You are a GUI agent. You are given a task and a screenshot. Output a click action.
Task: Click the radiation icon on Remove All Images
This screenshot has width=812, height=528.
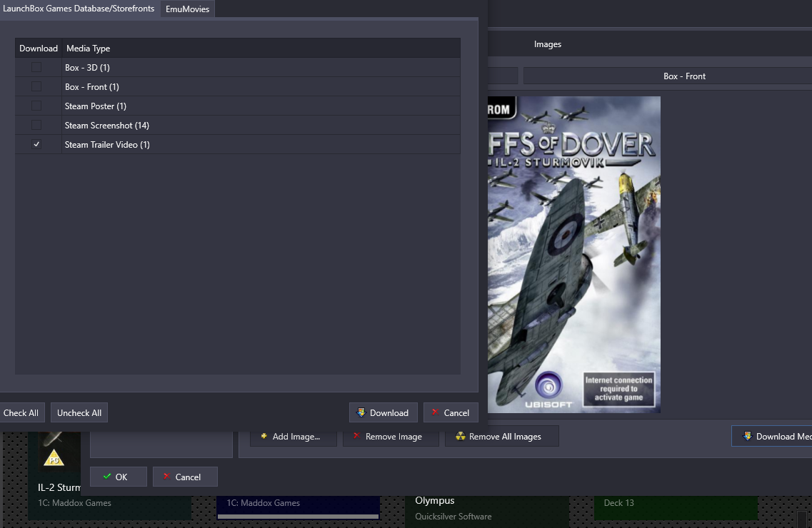click(x=461, y=436)
